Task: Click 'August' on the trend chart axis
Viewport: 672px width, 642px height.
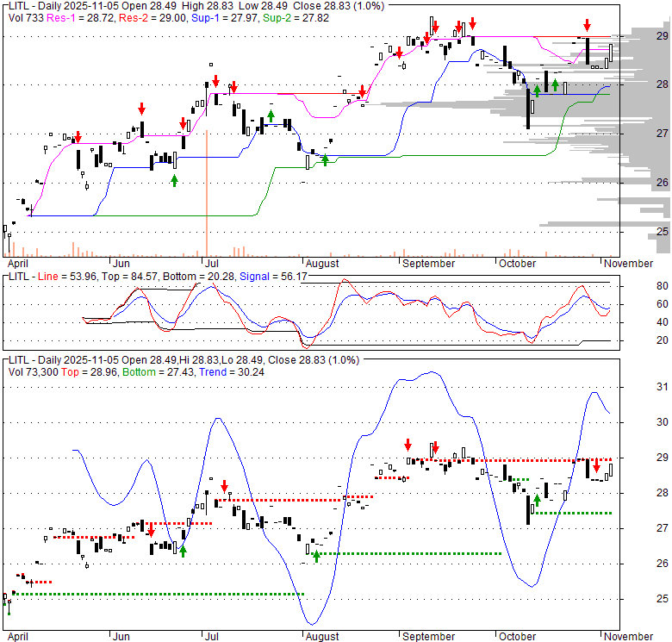Action: 322,637
